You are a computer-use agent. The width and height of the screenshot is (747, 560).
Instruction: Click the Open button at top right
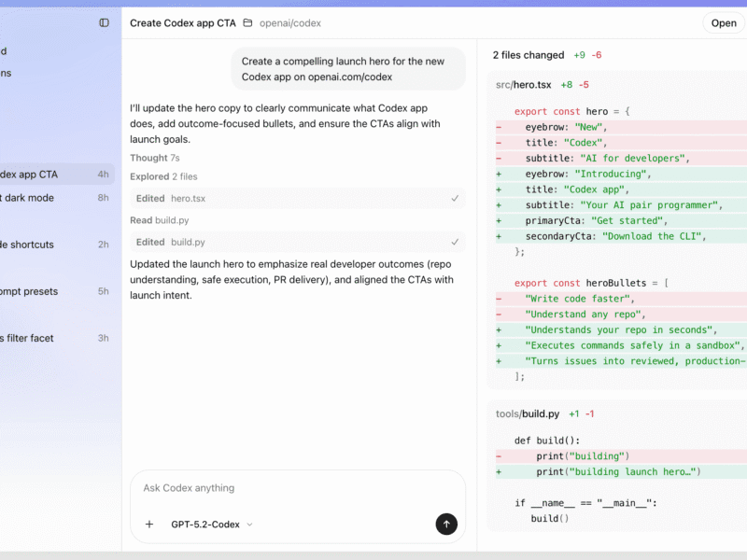(723, 23)
